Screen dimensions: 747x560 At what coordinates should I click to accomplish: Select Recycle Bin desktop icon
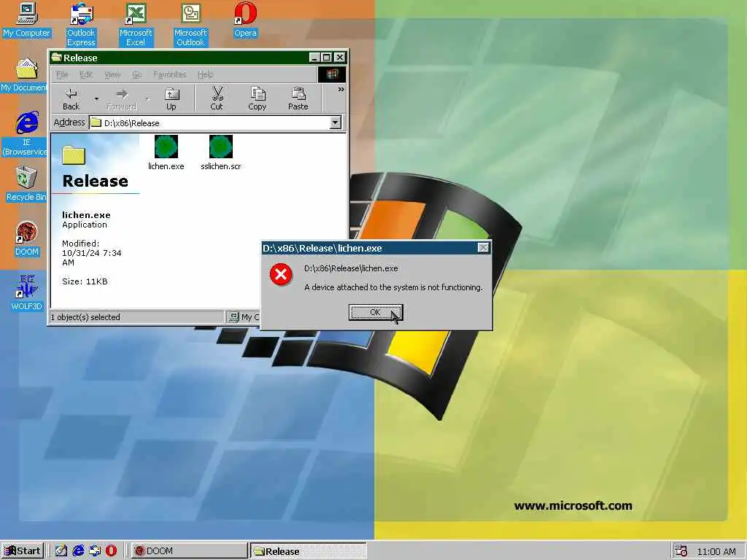[26, 184]
